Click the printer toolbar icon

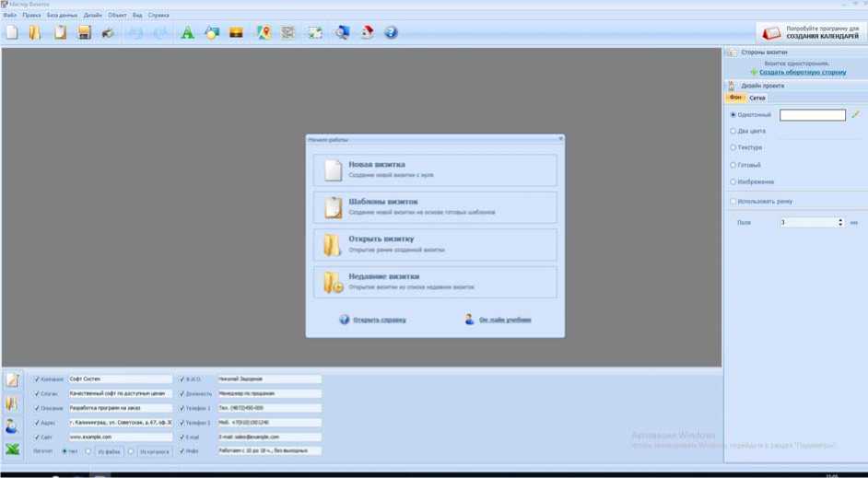coord(108,32)
